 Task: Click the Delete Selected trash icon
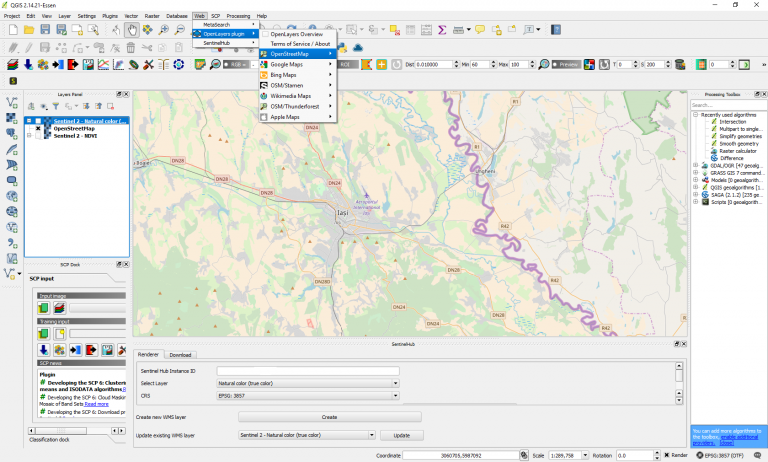[x=131, y=48]
